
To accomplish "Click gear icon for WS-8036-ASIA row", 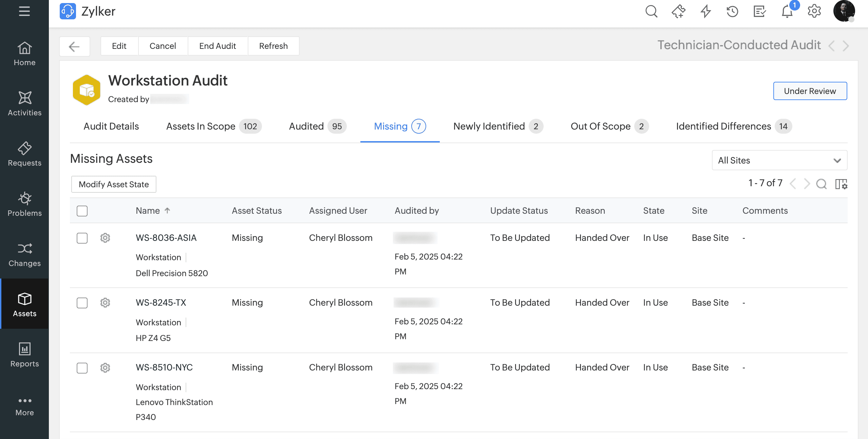I will click(x=105, y=238).
